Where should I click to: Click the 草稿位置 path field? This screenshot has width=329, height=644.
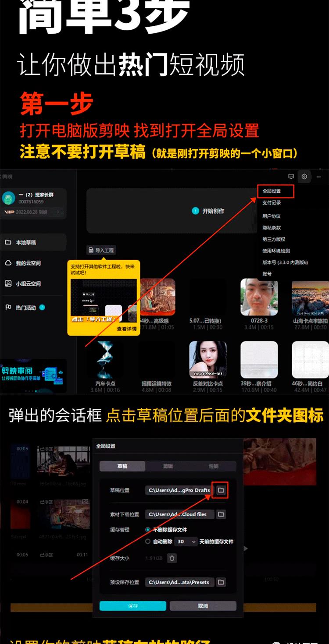pyautogui.click(x=179, y=490)
